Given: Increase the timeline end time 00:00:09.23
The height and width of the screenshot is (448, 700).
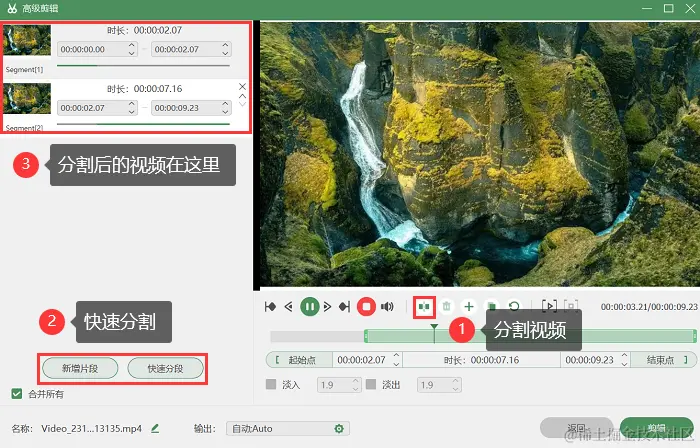Looking at the screenshot, I should pos(625,356).
